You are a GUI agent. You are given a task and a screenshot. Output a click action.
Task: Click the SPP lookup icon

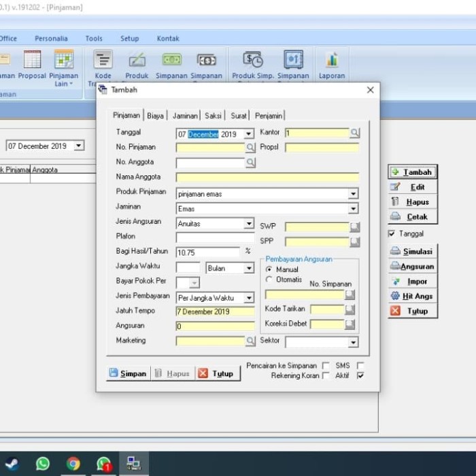354,241
